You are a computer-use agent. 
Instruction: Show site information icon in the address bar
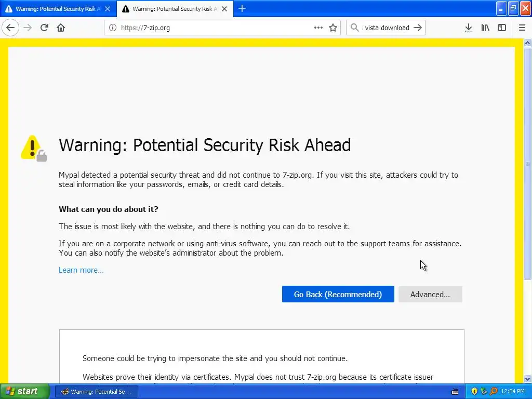(x=113, y=28)
